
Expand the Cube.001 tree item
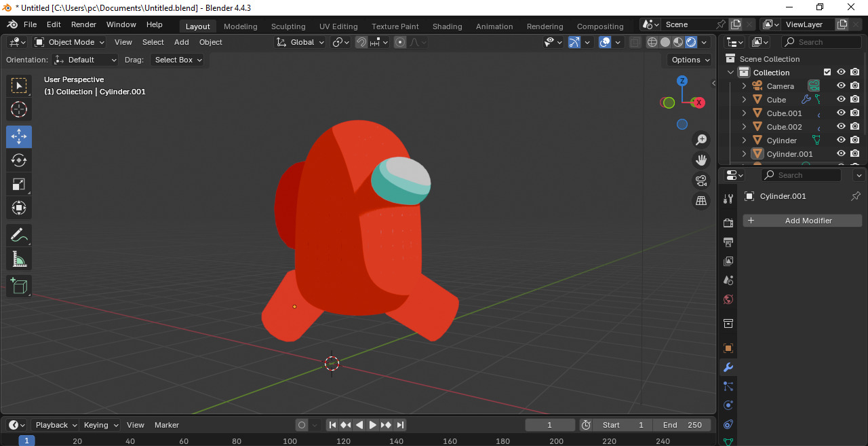[x=744, y=113]
